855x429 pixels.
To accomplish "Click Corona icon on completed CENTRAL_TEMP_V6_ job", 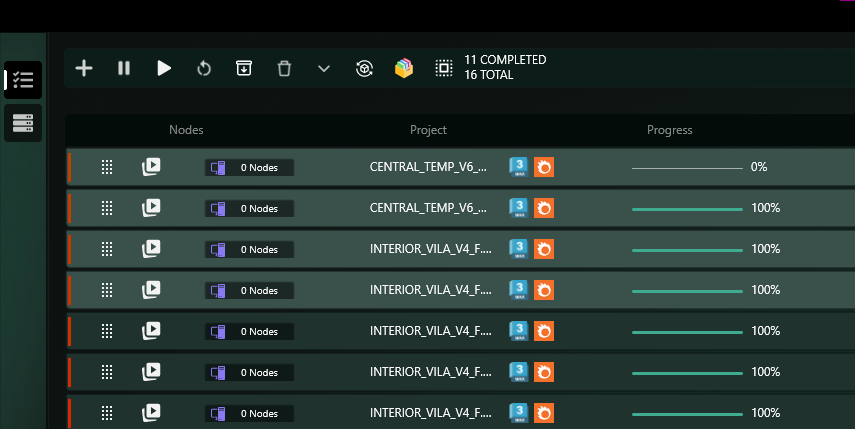I will point(544,208).
